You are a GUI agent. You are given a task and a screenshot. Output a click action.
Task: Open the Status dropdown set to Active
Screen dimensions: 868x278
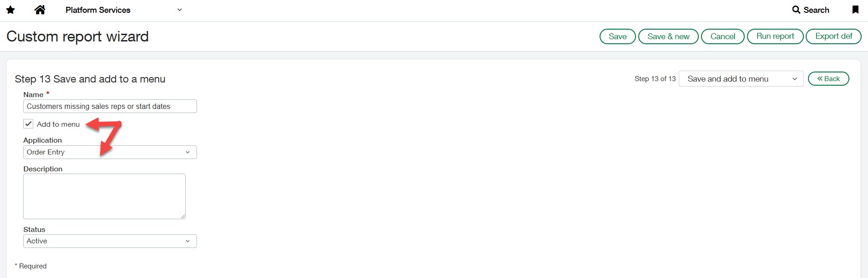tap(110, 241)
